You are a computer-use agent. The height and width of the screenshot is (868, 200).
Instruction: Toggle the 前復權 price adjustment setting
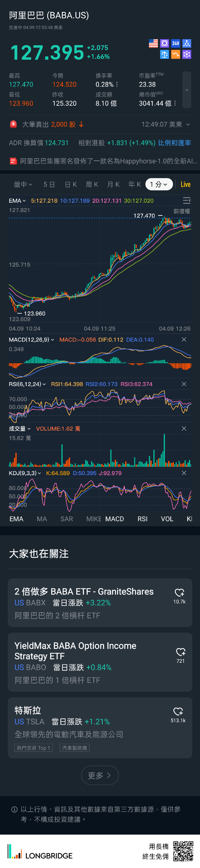coord(182,211)
